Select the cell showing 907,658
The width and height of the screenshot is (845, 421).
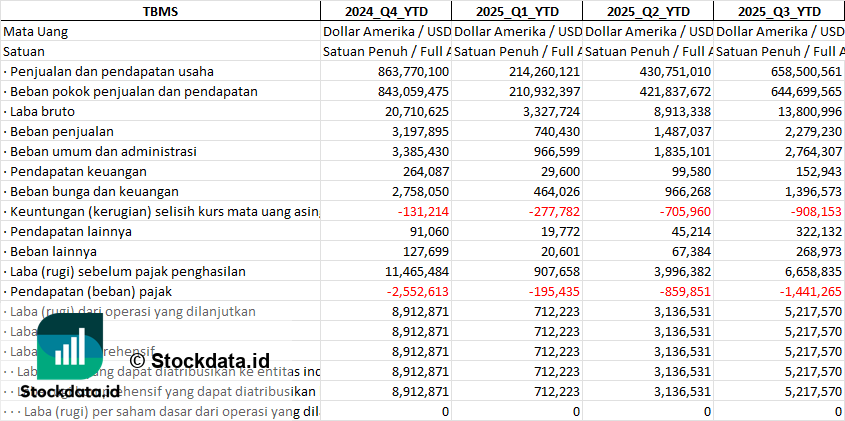[x=555, y=271]
